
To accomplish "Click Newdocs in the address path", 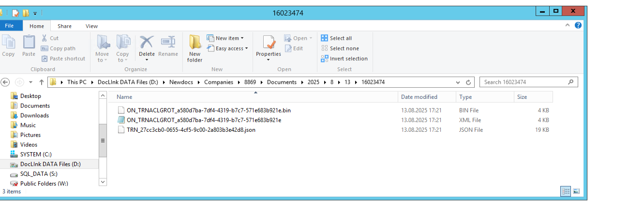I will 181,82.
